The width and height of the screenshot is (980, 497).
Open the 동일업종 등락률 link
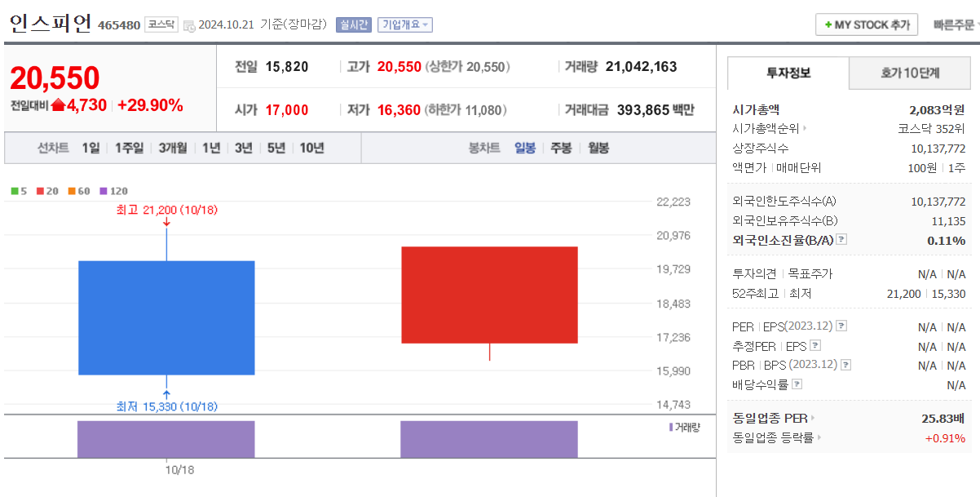[x=773, y=438]
